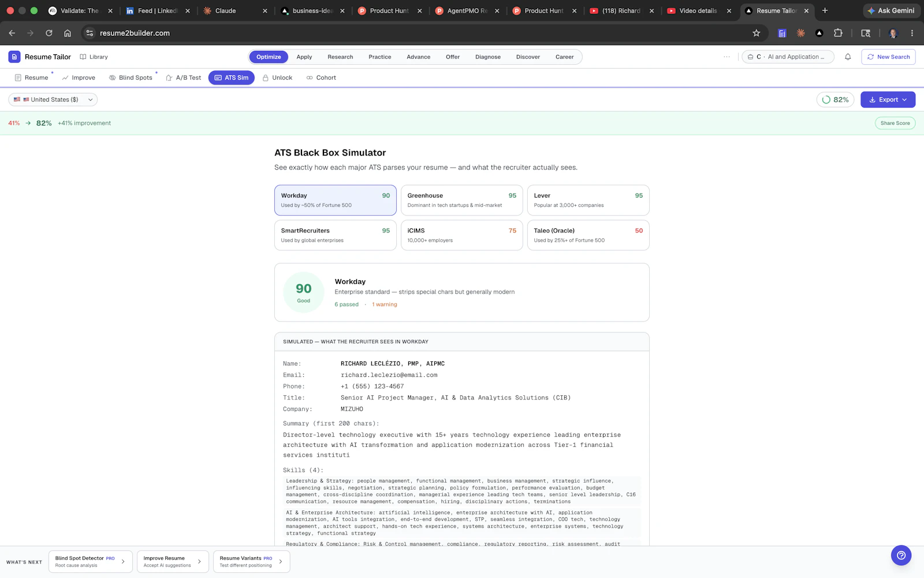This screenshot has width=924, height=578.
Task: Open the A/B Test sub-tab
Action: tap(184, 77)
